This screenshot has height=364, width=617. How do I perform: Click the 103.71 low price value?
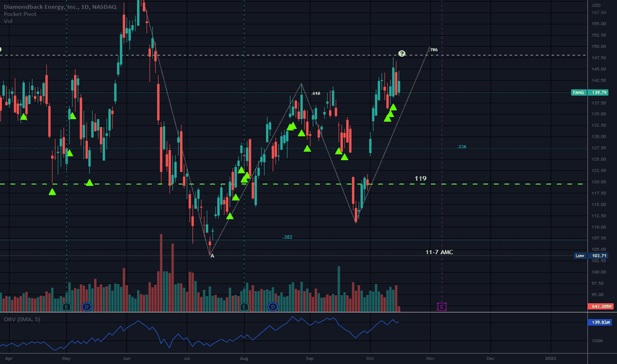[598, 255]
